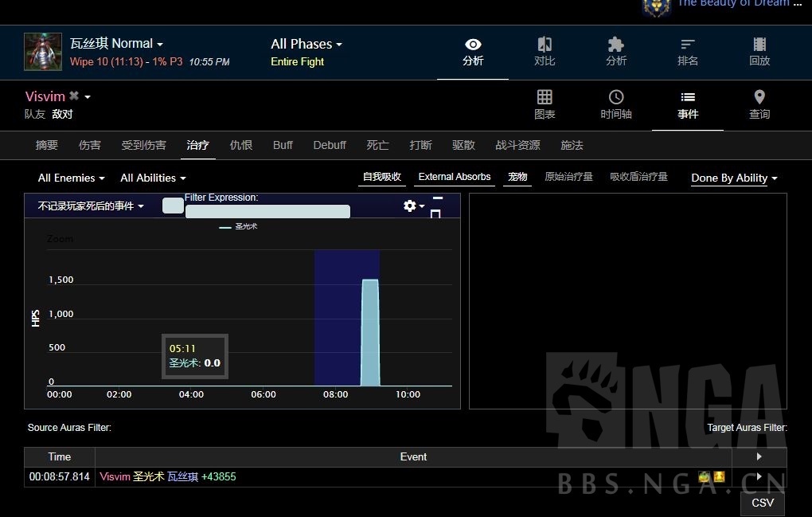
Task: Click the guild emblem icon at top
Action: click(x=657, y=6)
